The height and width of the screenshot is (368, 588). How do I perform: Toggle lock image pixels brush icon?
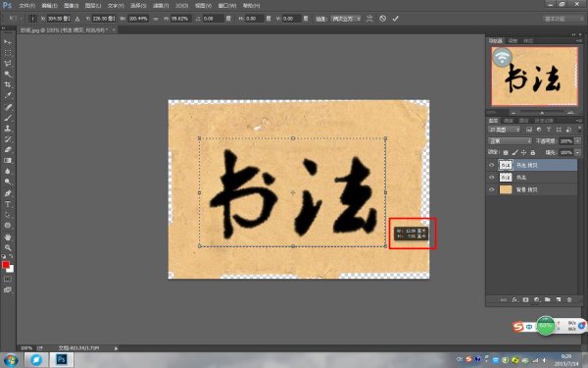[514, 152]
